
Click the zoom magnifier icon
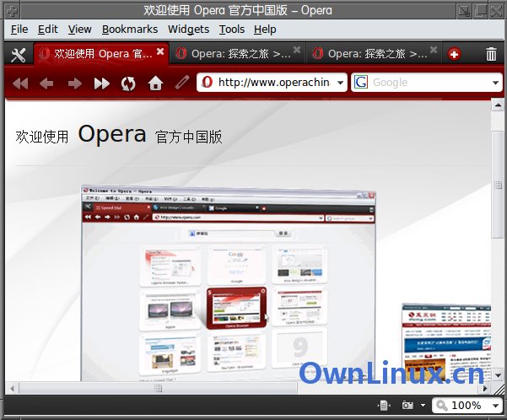pos(441,405)
